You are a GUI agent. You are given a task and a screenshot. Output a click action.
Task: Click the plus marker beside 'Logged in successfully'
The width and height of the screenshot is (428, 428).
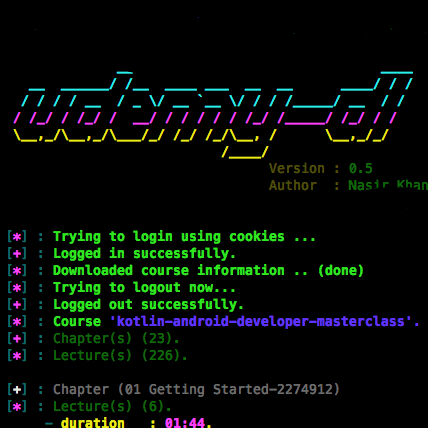coord(17,254)
